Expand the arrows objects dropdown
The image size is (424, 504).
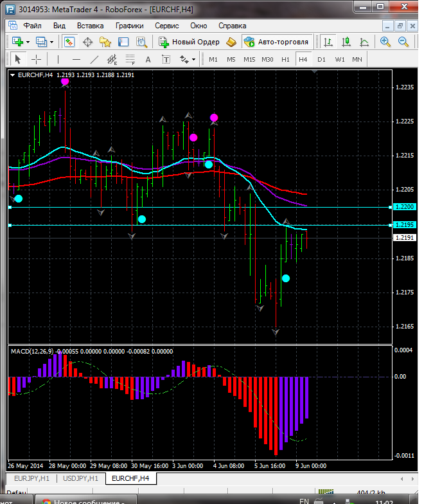(193, 59)
